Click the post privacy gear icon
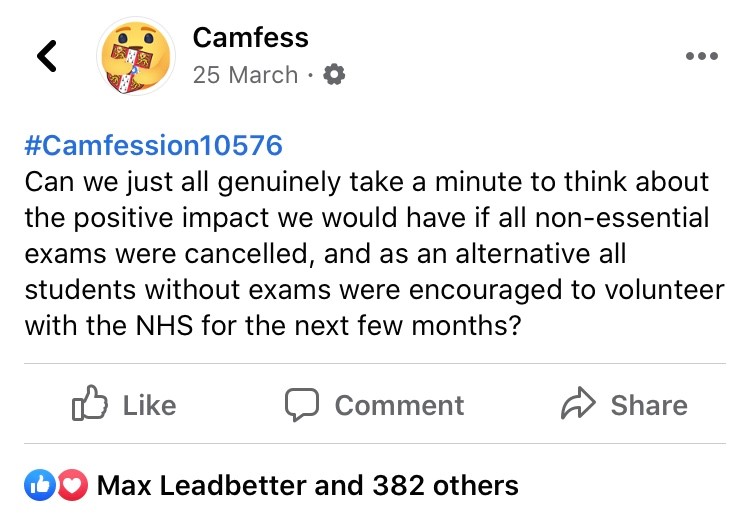750x521 pixels. point(334,75)
